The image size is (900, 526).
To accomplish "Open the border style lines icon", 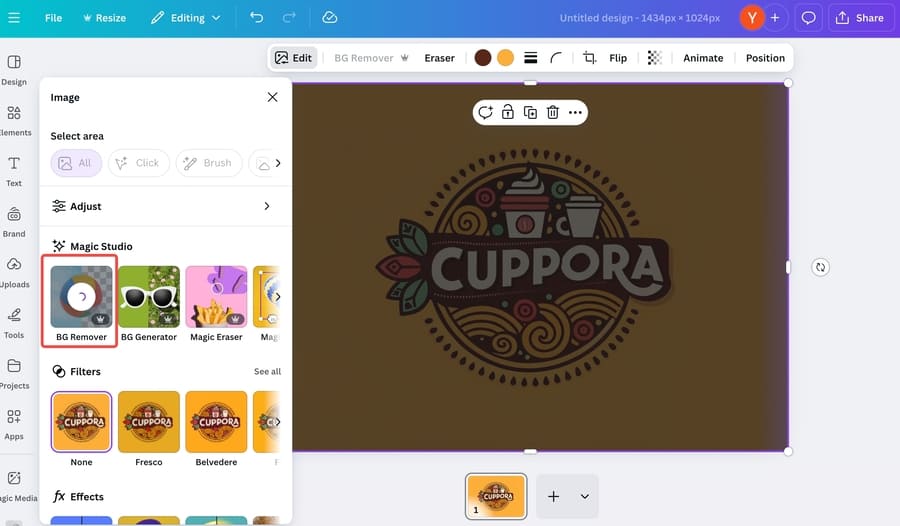I will pos(531,57).
